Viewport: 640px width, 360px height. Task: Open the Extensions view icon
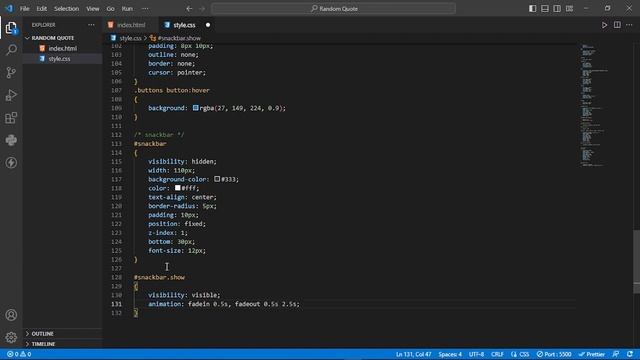tap(11, 118)
